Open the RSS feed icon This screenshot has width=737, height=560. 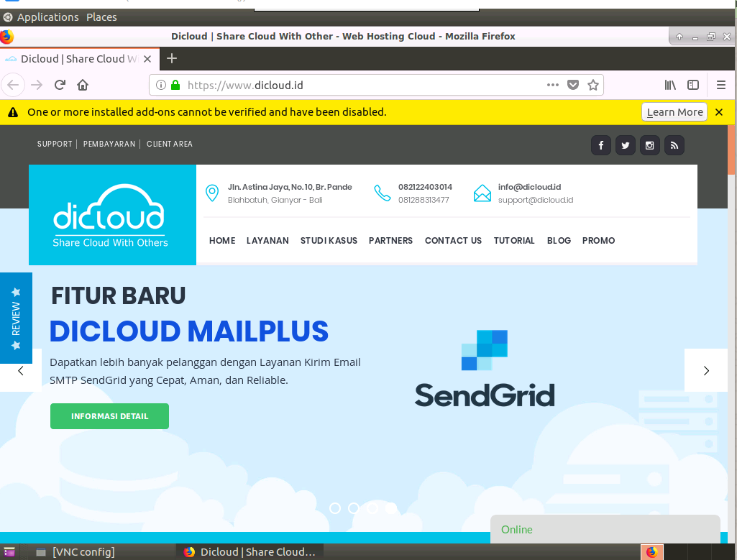click(x=674, y=145)
